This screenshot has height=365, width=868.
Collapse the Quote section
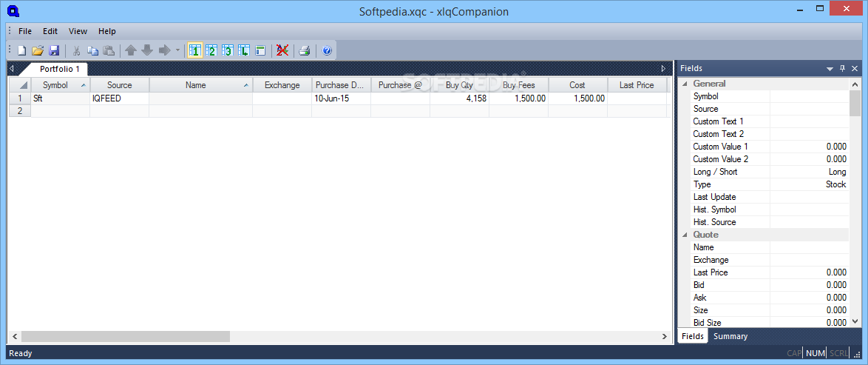coord(685,235)
